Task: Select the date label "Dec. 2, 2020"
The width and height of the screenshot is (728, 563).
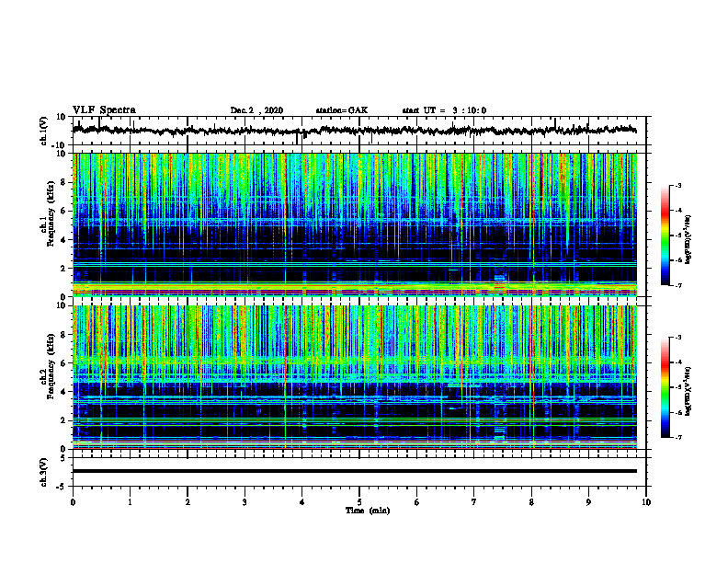Action: pos(256,110)
